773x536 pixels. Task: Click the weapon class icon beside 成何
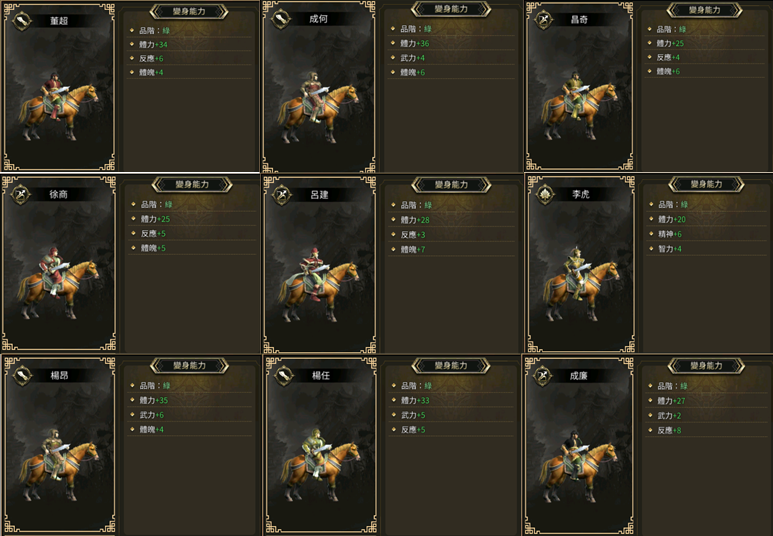[x=281, y=19]
